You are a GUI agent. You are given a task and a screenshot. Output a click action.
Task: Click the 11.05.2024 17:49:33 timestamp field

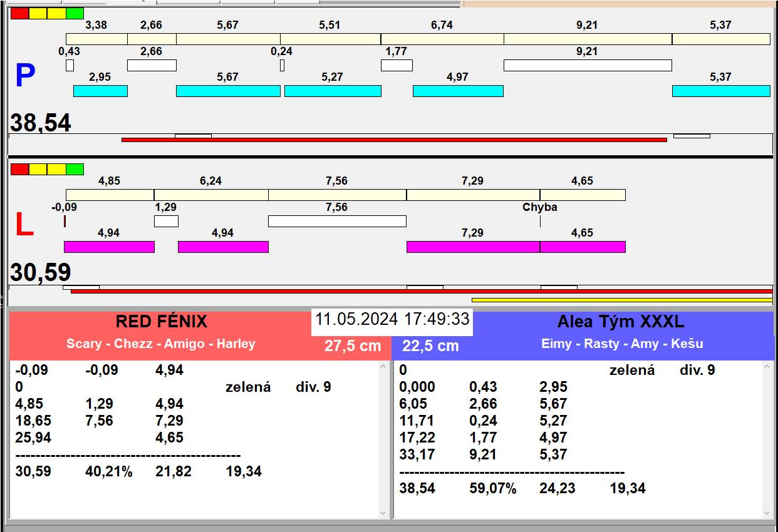tap(392, 319)
